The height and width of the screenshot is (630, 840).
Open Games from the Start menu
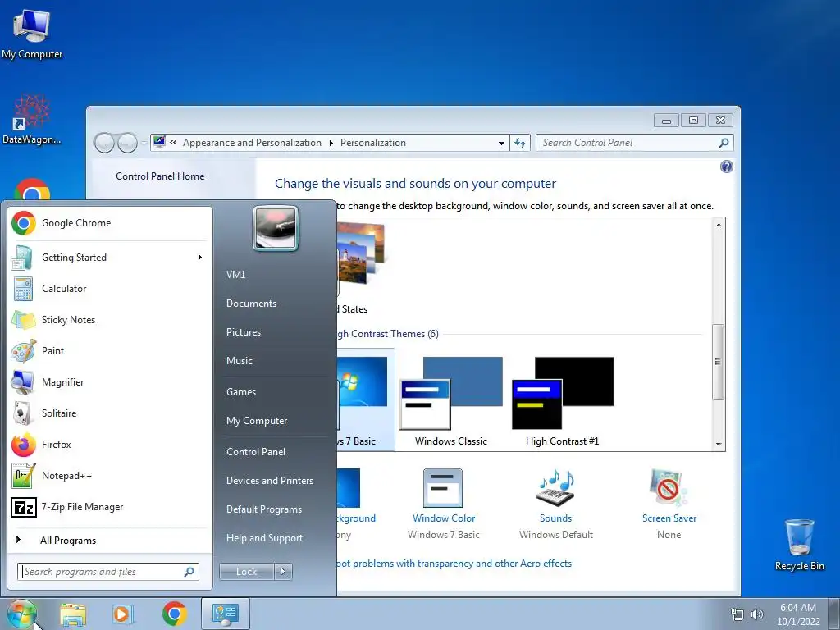pyautogui.click(x=241, y=391)
